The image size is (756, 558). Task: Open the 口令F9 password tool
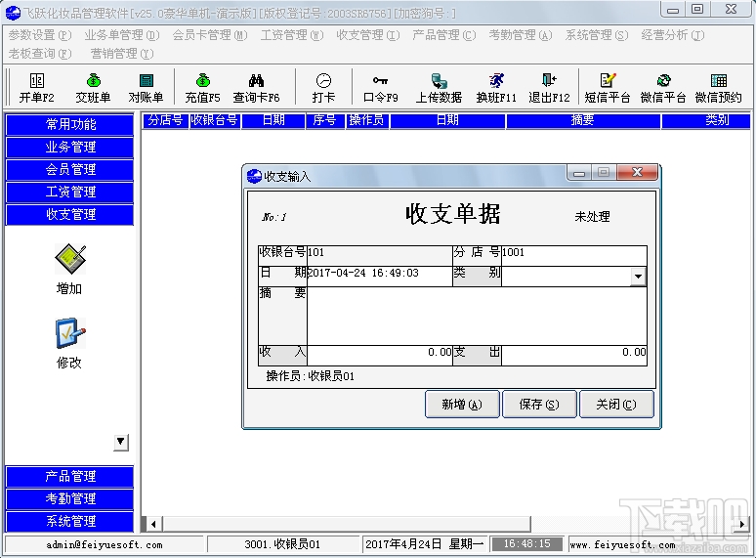coord(381,88)
